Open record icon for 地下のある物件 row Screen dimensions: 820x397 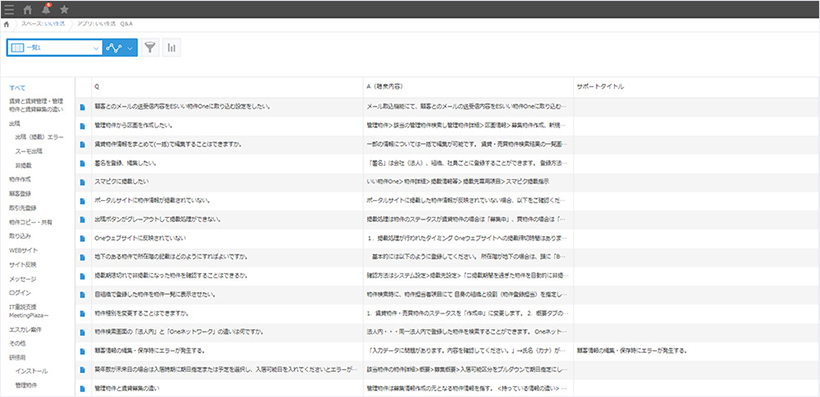point(82,257)
